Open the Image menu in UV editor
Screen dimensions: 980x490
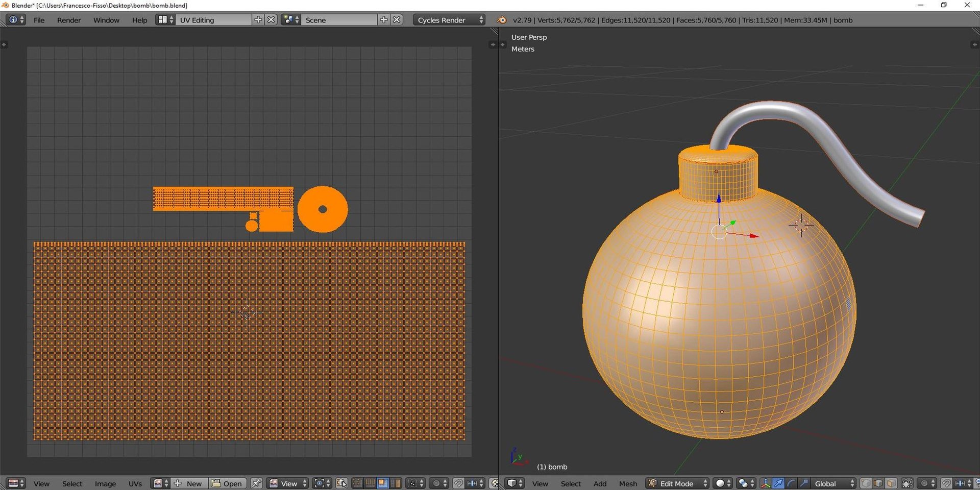pos(105,483)
